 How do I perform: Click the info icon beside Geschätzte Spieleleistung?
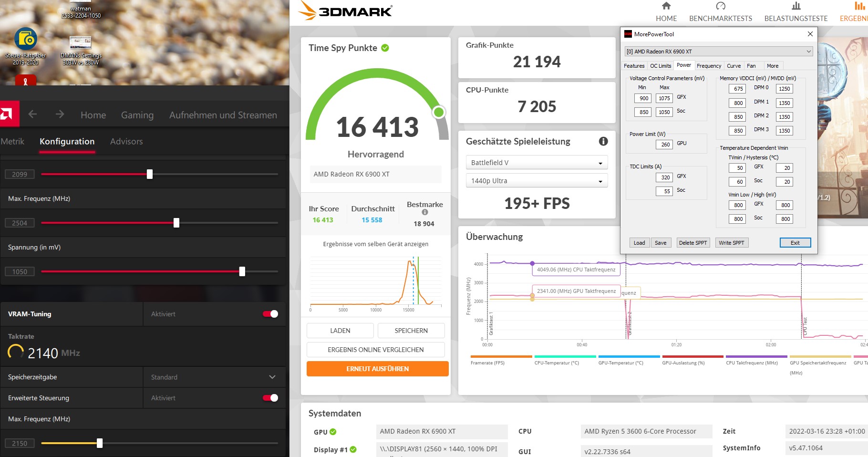click(603, 141)
